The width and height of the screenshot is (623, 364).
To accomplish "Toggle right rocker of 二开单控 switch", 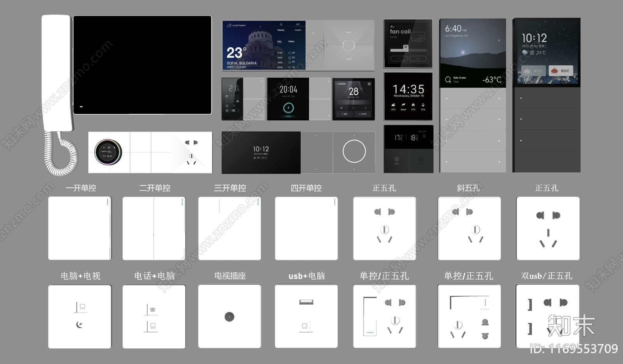I will [x=169, y=228].
